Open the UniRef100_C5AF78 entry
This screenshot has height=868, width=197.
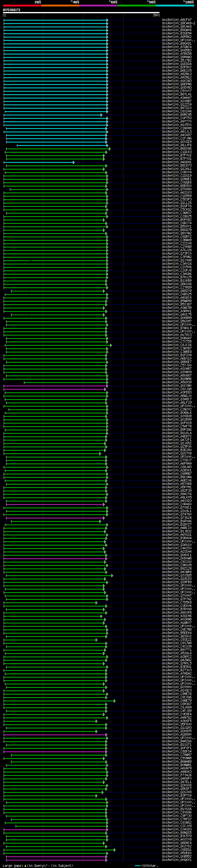[177, 426]
